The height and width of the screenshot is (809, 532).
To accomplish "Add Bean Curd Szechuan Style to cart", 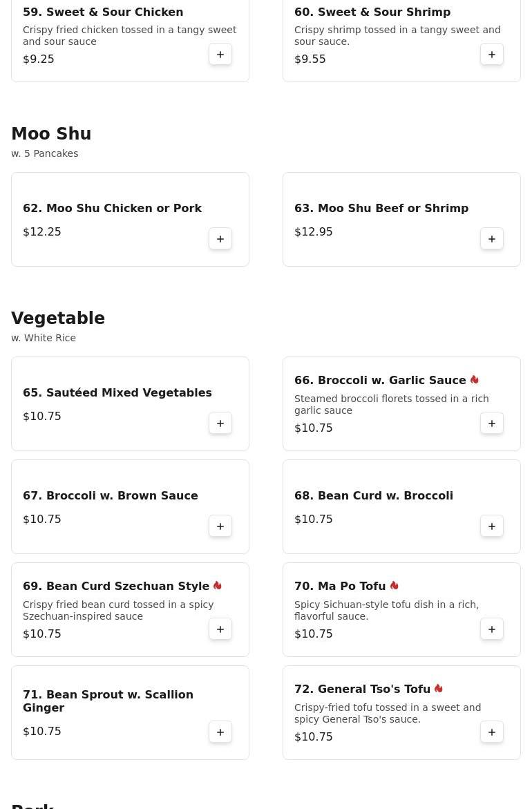I will (x=220, y=629).
